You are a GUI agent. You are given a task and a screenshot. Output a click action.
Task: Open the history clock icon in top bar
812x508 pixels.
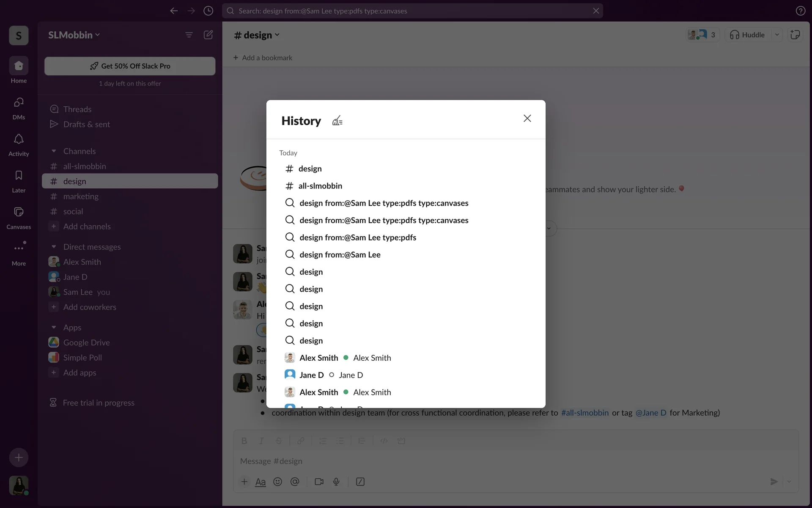208,11
